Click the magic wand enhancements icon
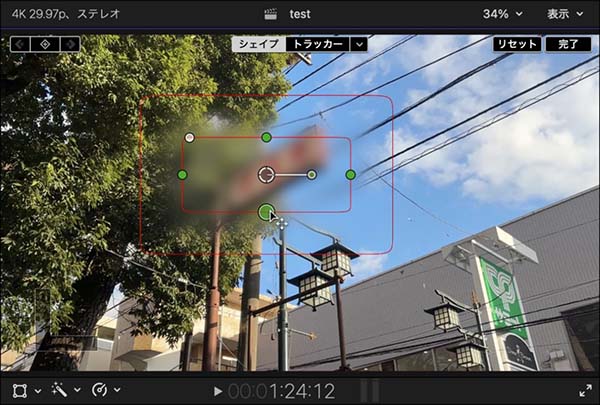 pyautogui.click(x=59, y=390)
